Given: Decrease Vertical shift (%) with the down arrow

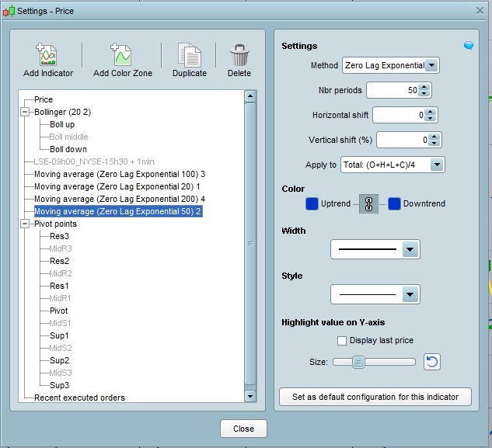Looking at the screenshot, I should (434, 143).
